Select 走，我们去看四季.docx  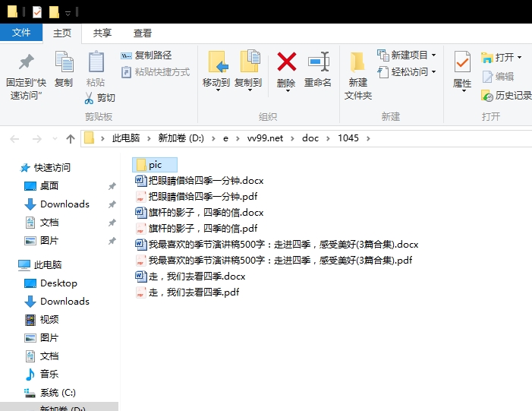click(x=190, y=276)
